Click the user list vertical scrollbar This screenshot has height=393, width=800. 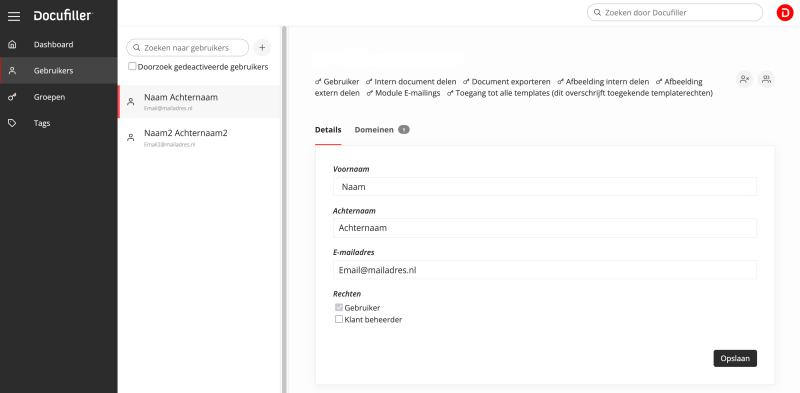(x=284, y=209)
